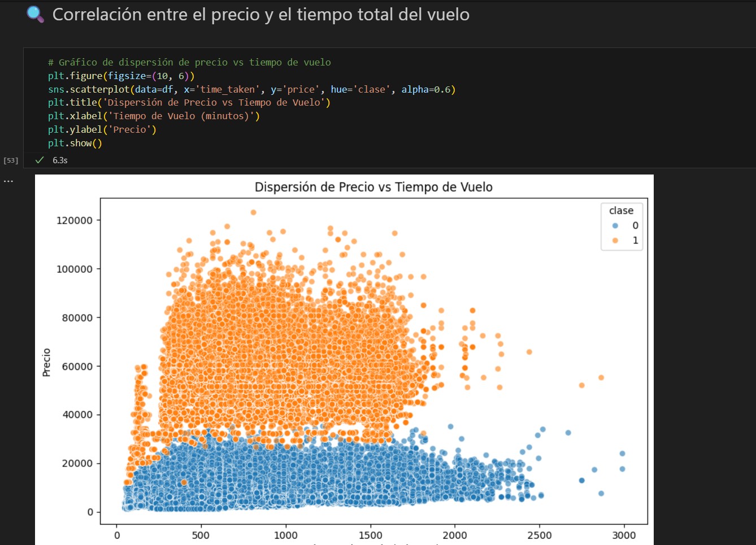
Task: Click the rotated 'Precio' y-axis label
Action: (x=46, y=363)
